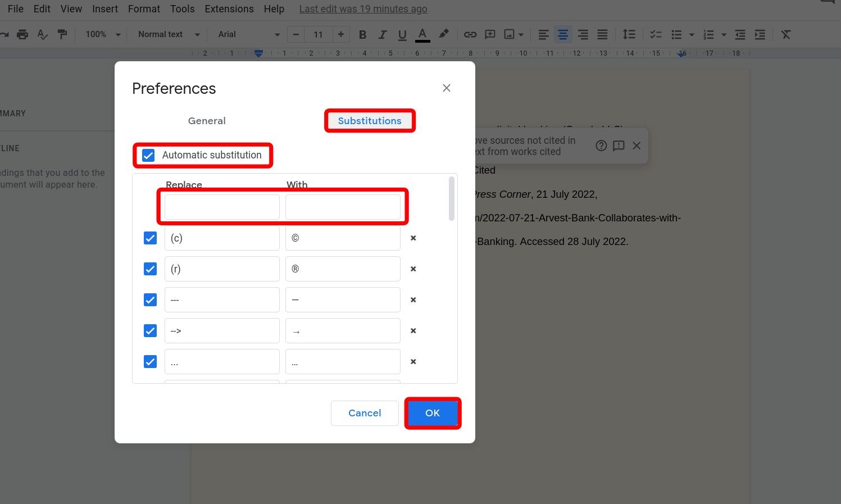The width and height of the screenshot is (841, 504).
Task: Dismiss the dialog with Cancel
Action: [x=365, y=413]
